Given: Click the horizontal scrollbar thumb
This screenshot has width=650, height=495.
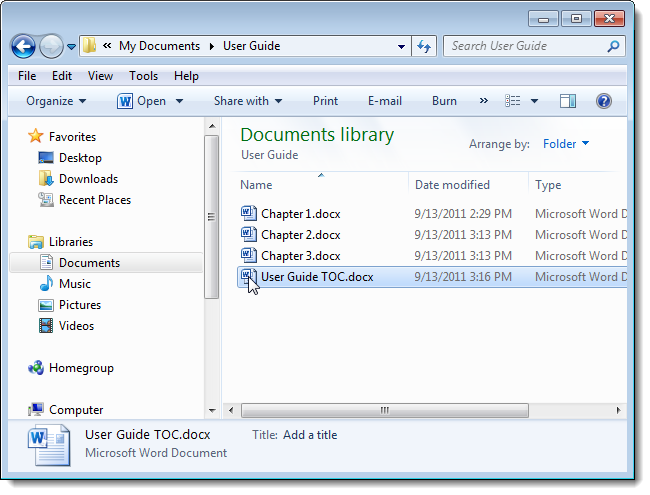Looking at the screenshot, I should [385, 410].
